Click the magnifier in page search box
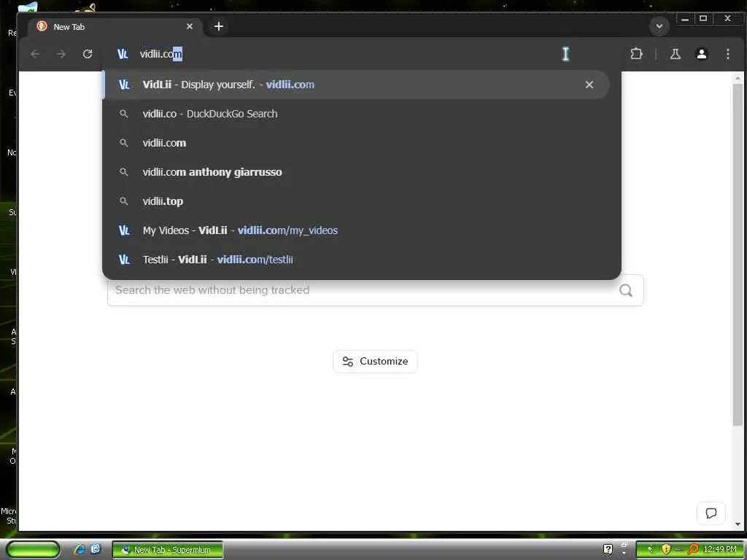 pyautogui.click(x=626, y=290)
